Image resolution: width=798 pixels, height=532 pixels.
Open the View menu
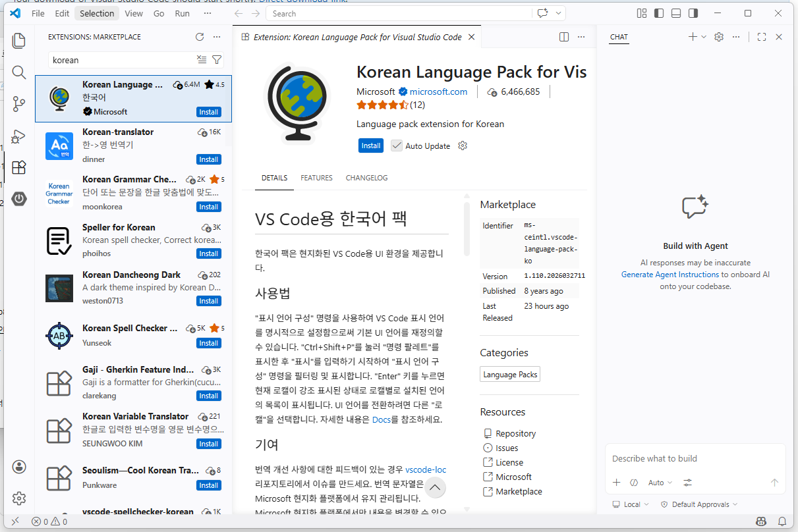click(134, 13)
